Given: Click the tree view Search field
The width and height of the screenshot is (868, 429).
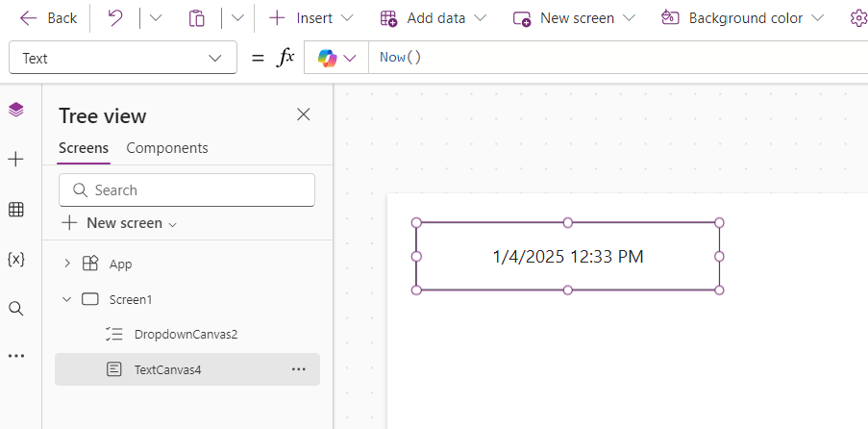Looking at the screenshot, I should point(186,190).
